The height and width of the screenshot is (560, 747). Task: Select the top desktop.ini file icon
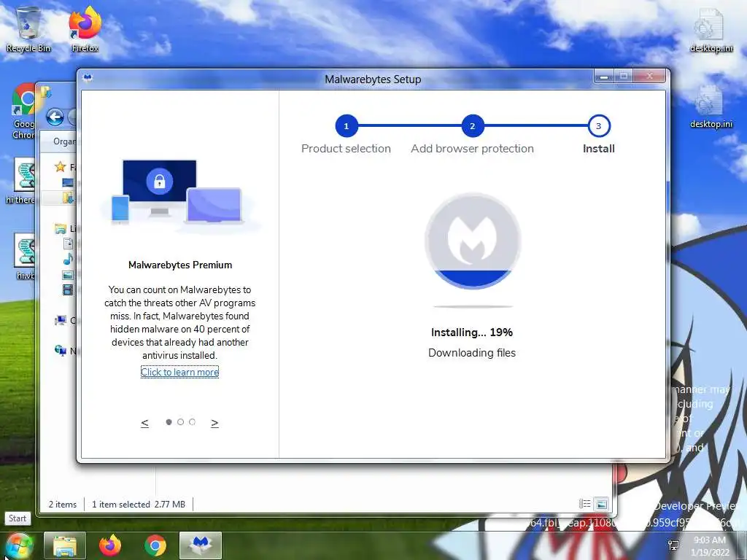tap(711, 29)
